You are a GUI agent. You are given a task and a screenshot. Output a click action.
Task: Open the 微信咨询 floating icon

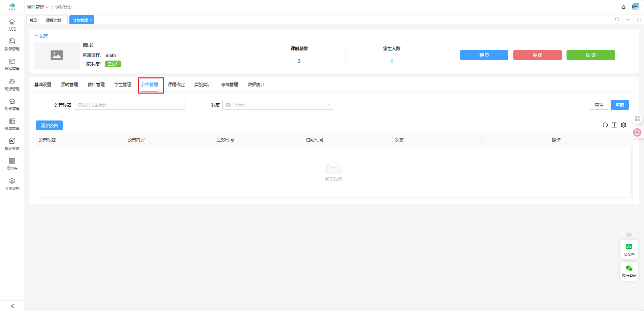pyautogui.click(x=629, y=271)
